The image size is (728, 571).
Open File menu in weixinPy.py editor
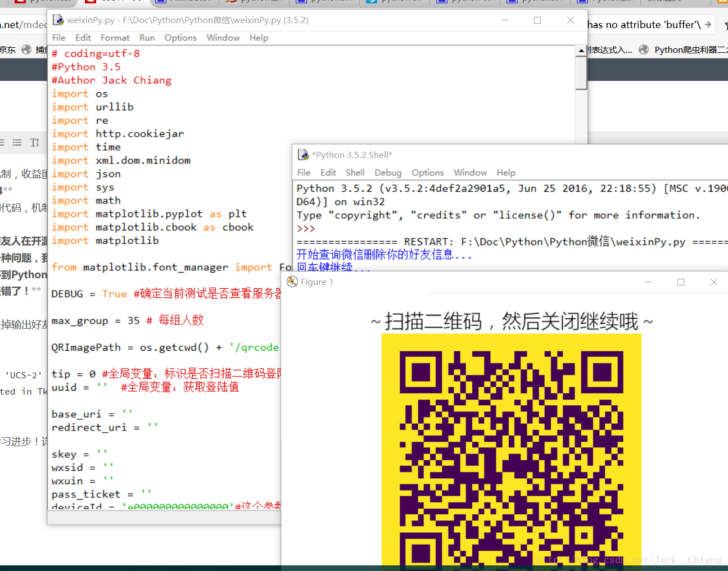(58, 38)
